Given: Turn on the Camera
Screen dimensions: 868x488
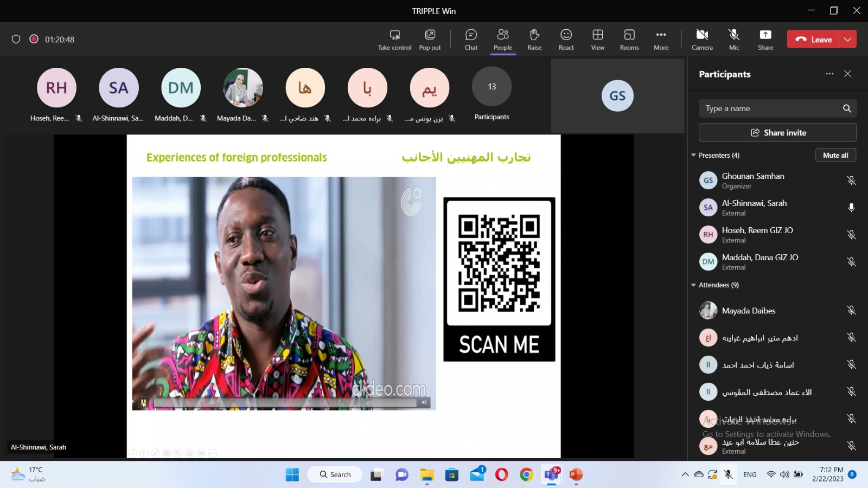Looking at the screenshot, I should tap(702, 40).
